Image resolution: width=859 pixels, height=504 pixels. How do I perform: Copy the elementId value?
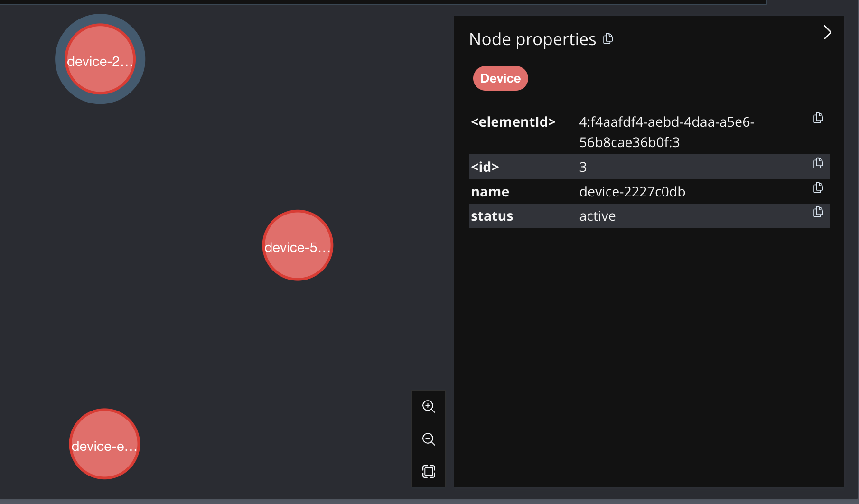(x=818, y=118)
